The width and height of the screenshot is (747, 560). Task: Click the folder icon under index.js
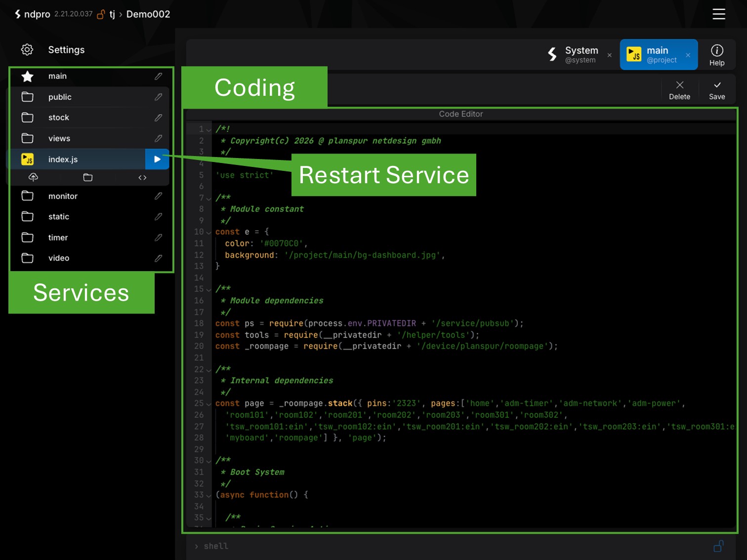coord(88,177)
